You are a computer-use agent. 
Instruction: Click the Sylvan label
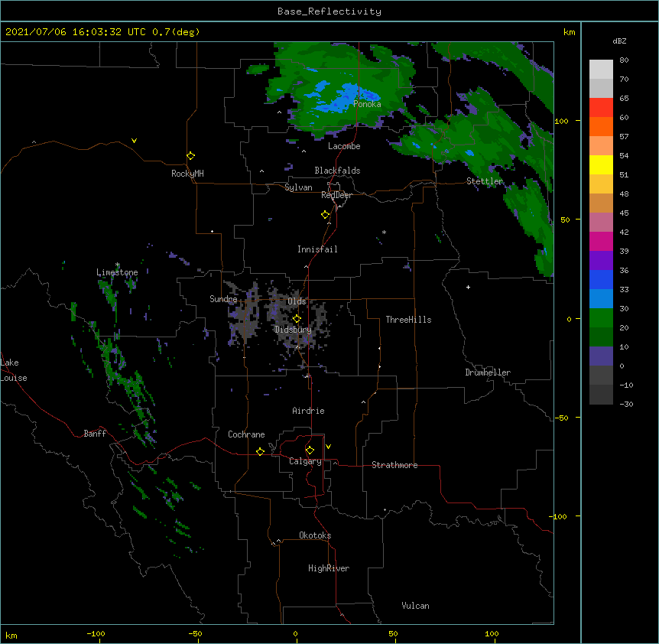pyautogui.click(x=298, y=187)
